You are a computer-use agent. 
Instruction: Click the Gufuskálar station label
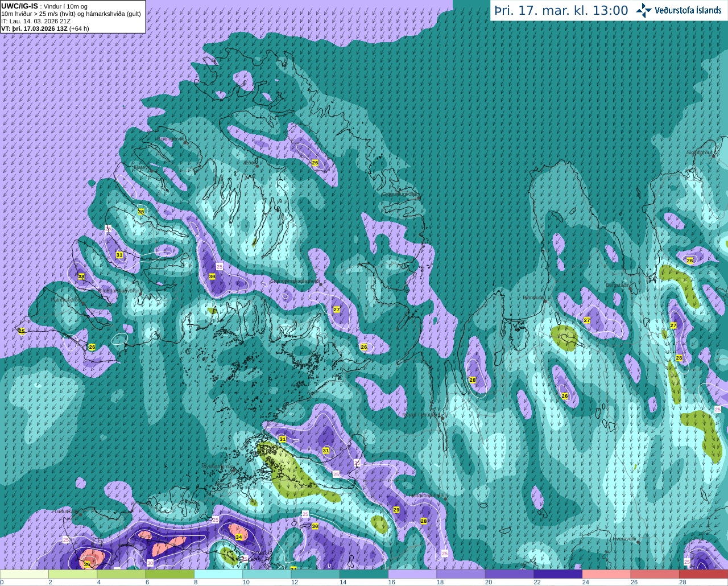pos(66,511)
